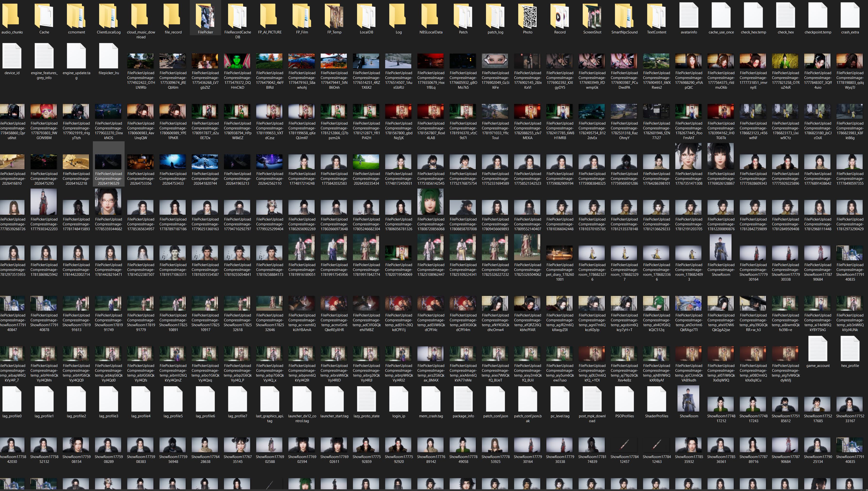Click the cache_use_once file icon

pyautogui.click(x=721, y=15)
